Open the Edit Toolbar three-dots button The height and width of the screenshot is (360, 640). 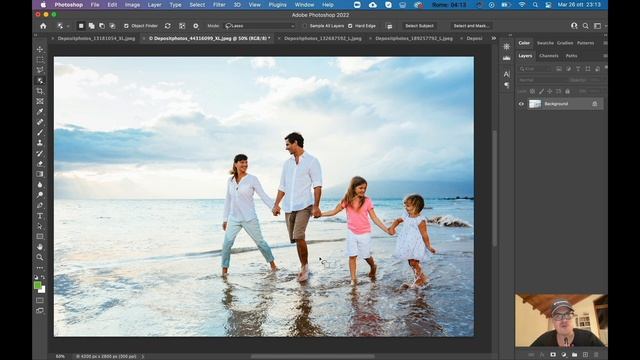40,268
